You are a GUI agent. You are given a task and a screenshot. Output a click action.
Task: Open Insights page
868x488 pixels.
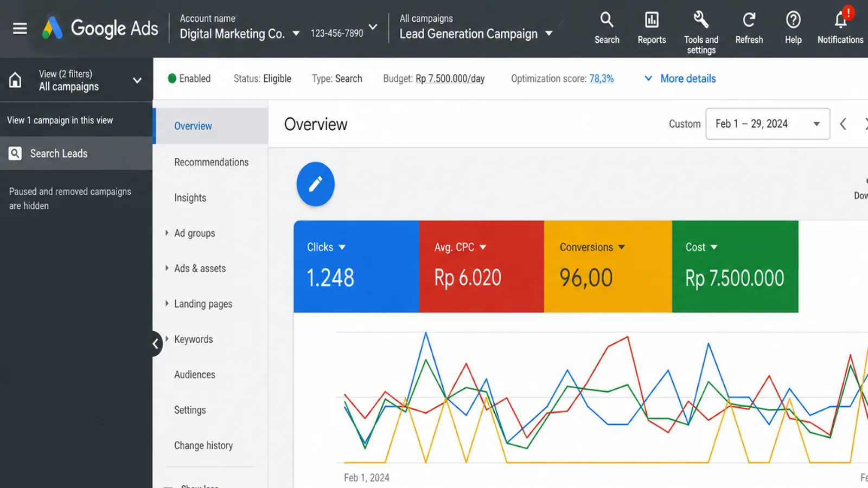pos(190,198)
